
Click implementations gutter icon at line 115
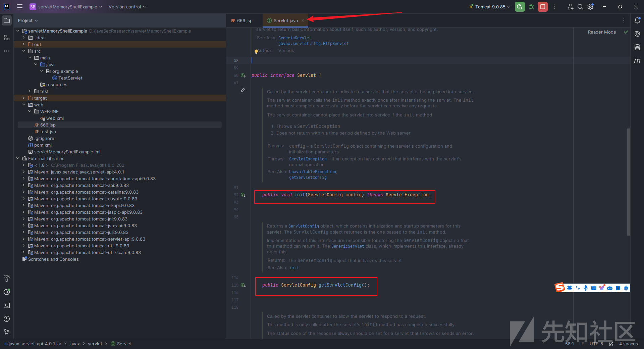coord(243,285)
